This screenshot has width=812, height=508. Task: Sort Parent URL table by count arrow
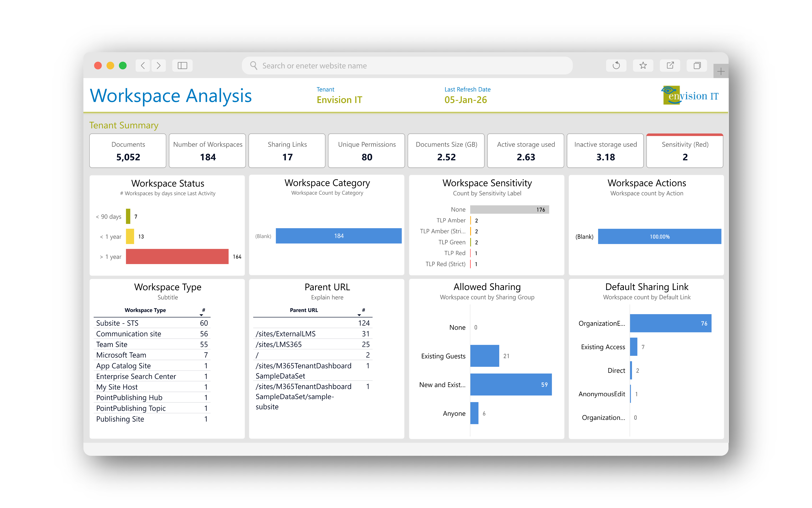click(x=359, y=315)
